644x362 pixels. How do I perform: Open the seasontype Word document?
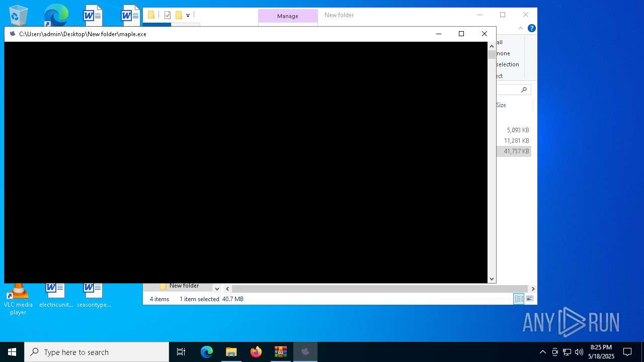pos(94,296)
